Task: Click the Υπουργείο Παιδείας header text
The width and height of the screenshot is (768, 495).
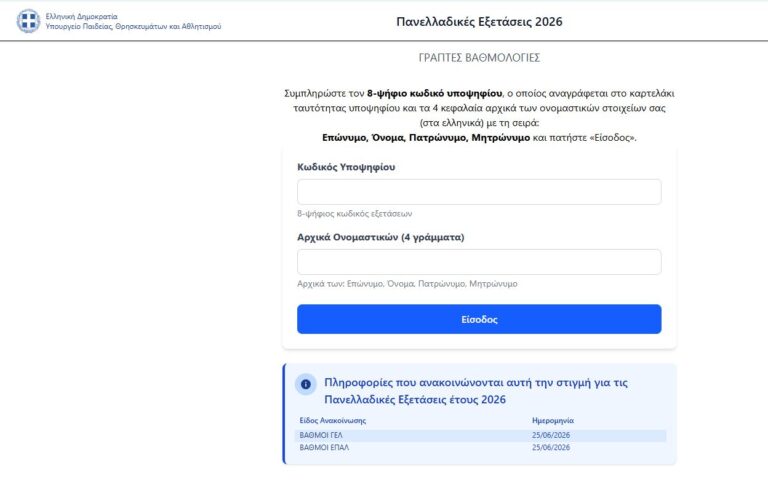Action: tap(133, 26)
